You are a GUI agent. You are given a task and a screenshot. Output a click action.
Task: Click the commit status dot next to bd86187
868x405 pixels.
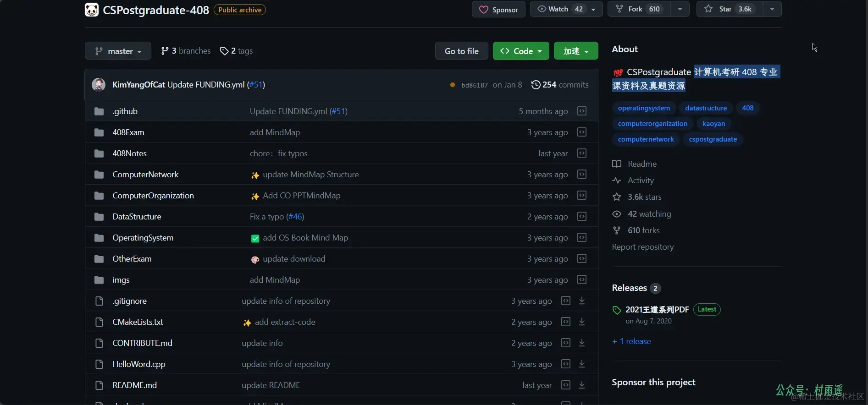(x=453, y=85)
